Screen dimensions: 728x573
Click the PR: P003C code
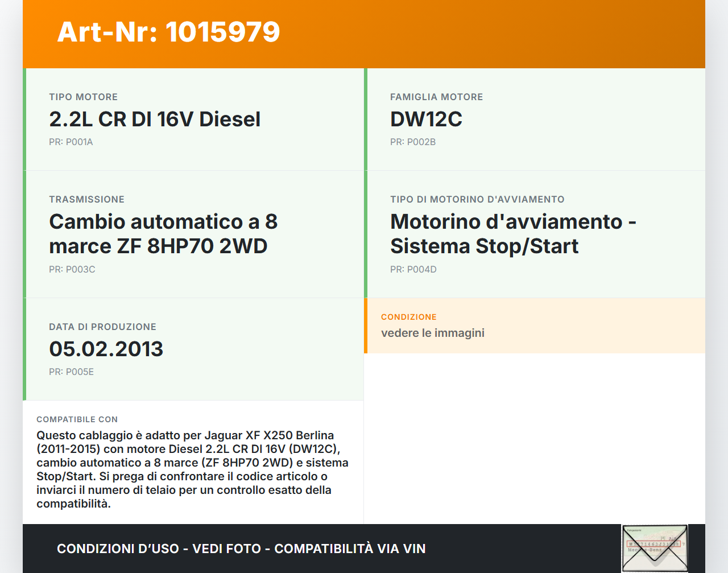pyautogui.click(x=72, y=270)
